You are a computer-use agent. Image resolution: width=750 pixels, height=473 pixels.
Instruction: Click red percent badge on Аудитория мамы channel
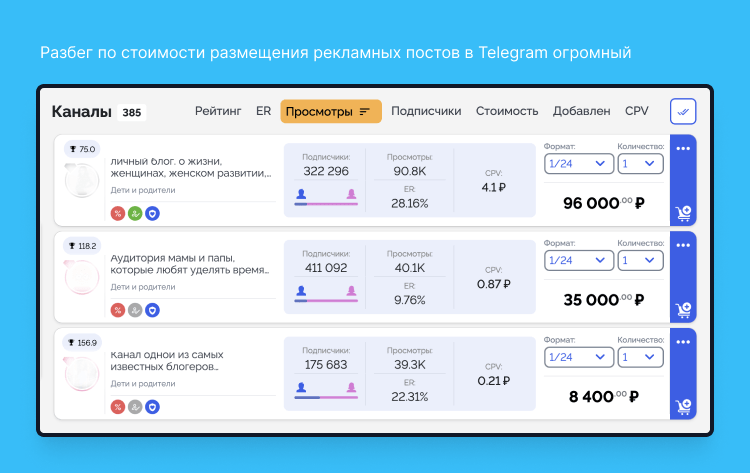coord(118,310)
